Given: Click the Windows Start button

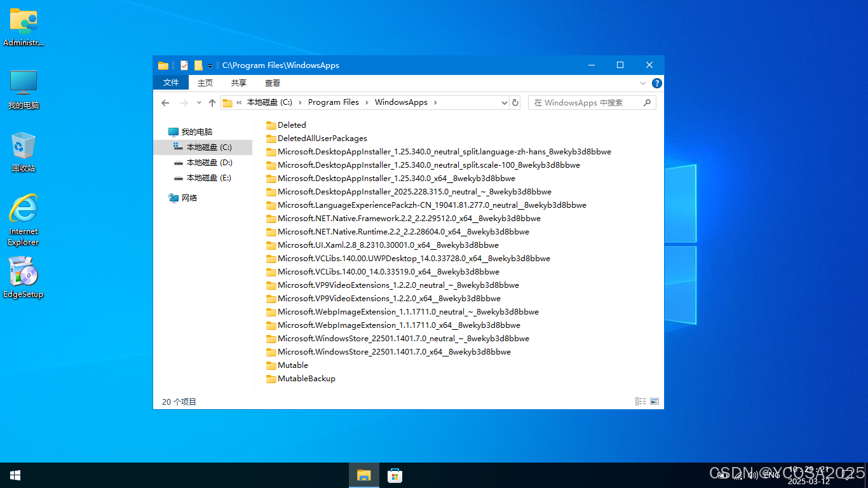Looking at the screenshot, I should [15, 475].
